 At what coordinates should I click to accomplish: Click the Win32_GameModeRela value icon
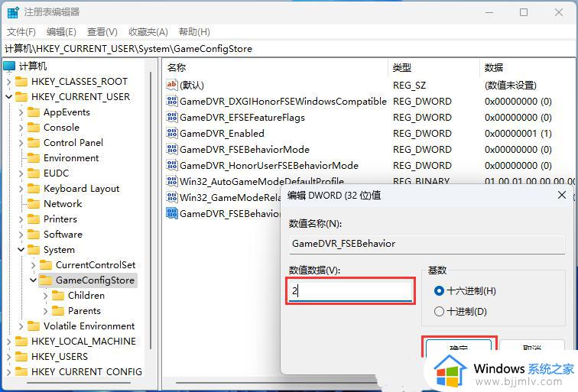pyautogui.click(x=172, y=197)
